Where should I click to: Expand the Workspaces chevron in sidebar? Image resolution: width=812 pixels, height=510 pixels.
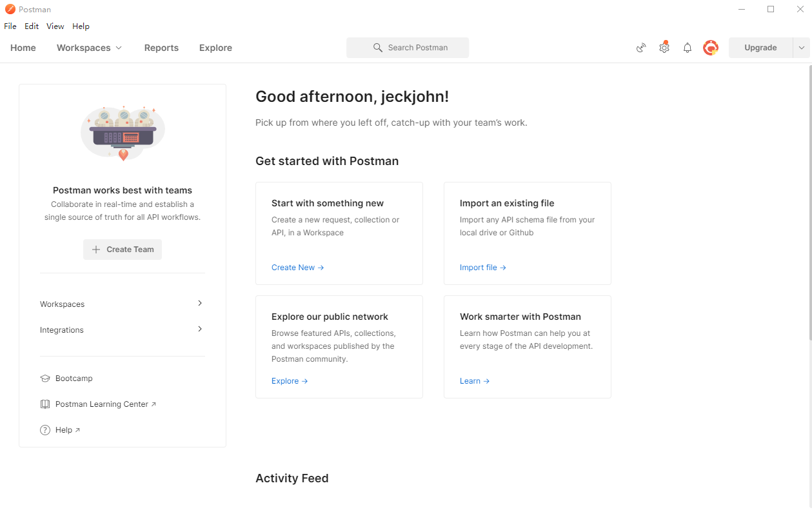coord(200,304)
